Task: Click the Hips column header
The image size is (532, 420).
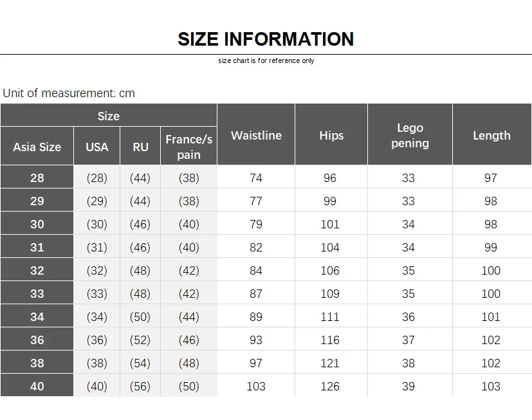Action: (x=331, y=134)
